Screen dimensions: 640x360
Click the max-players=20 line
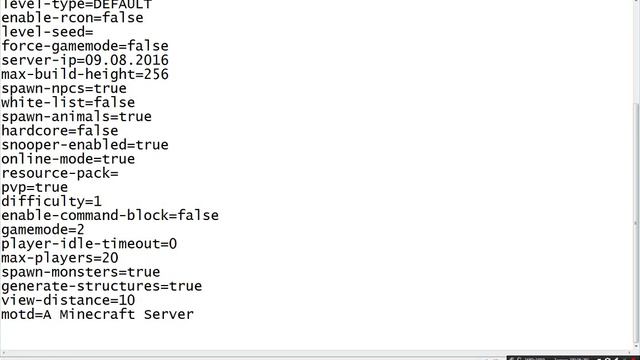pos(60,258)
